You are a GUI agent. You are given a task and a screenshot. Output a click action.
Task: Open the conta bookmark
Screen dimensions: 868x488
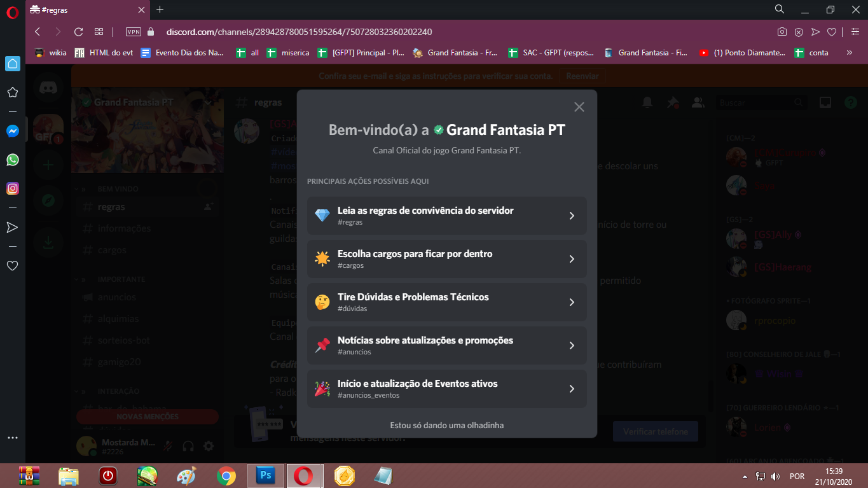pos(811,53)
